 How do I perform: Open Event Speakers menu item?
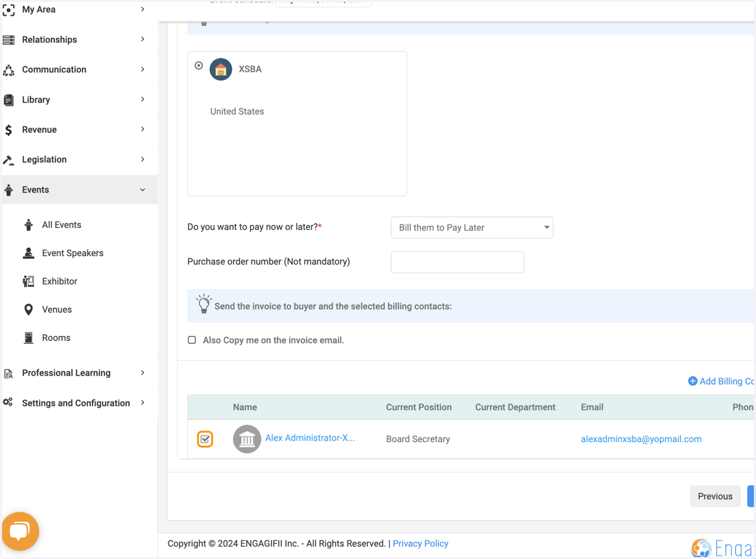[x=72, y=253]
